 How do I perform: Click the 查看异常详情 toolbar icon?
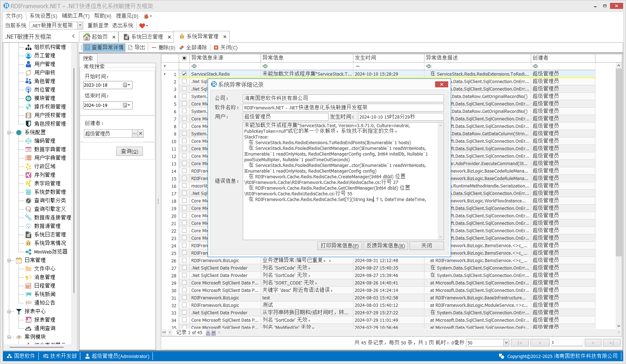(87, 48)
